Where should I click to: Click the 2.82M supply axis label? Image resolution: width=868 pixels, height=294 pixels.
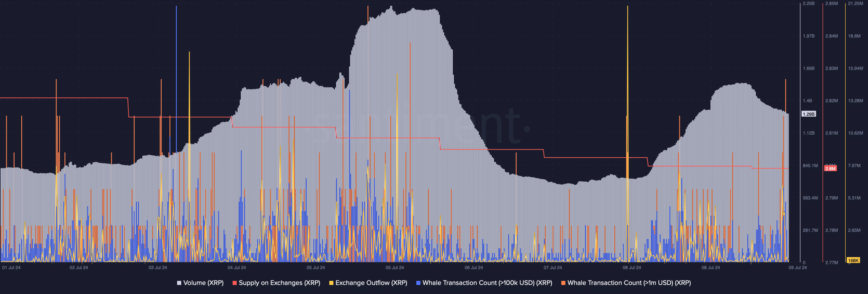(831, 101)
